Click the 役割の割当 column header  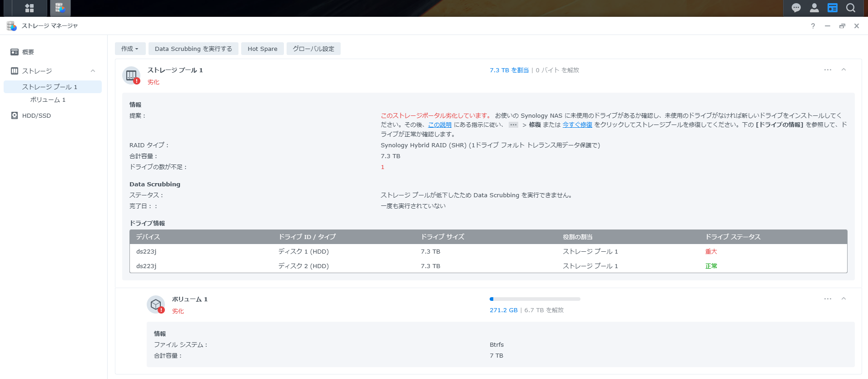(x=578, y=237)
